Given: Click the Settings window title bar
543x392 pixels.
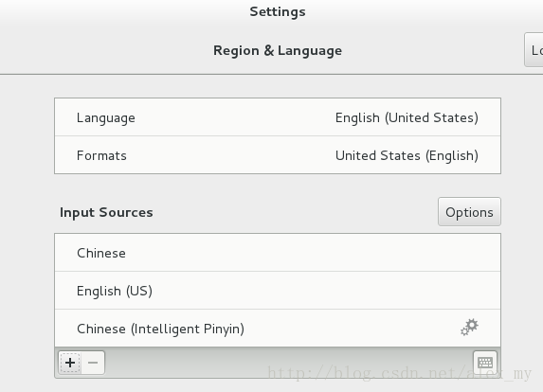Looking at the screenshot, I should click(x=278, y=11).
